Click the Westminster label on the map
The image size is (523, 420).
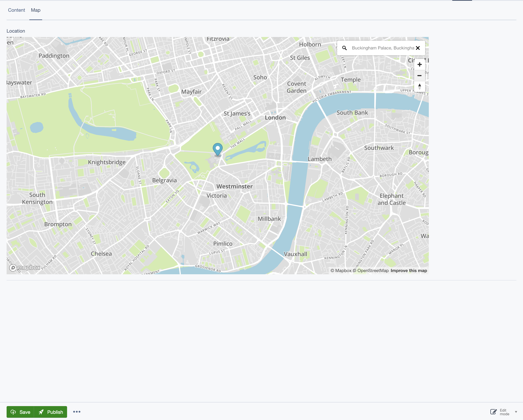(234, 186)
